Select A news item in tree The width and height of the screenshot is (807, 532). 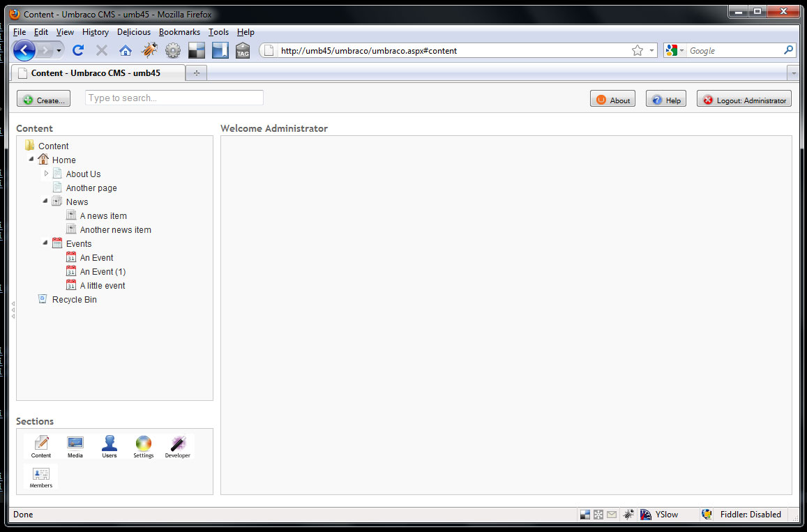(103, 215)
